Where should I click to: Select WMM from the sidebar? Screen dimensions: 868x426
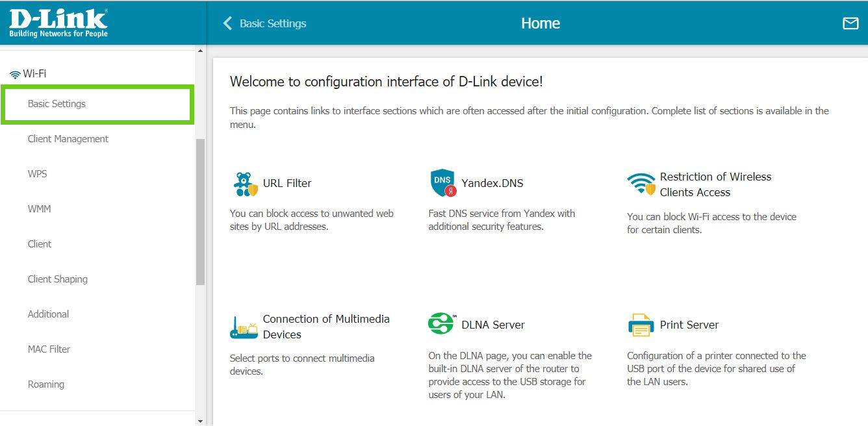tap(39, 209)
